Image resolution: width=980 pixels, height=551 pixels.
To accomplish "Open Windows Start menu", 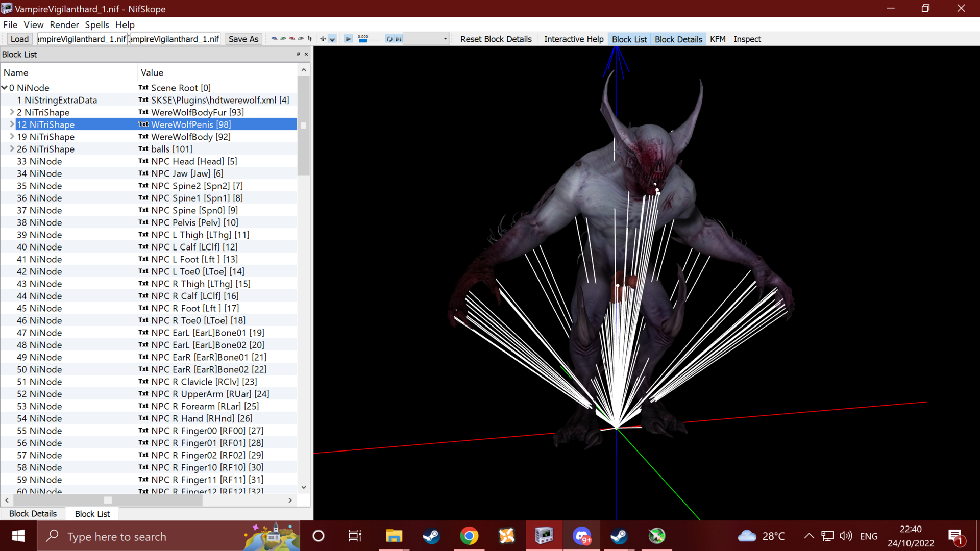I will [x=18, y=536].
